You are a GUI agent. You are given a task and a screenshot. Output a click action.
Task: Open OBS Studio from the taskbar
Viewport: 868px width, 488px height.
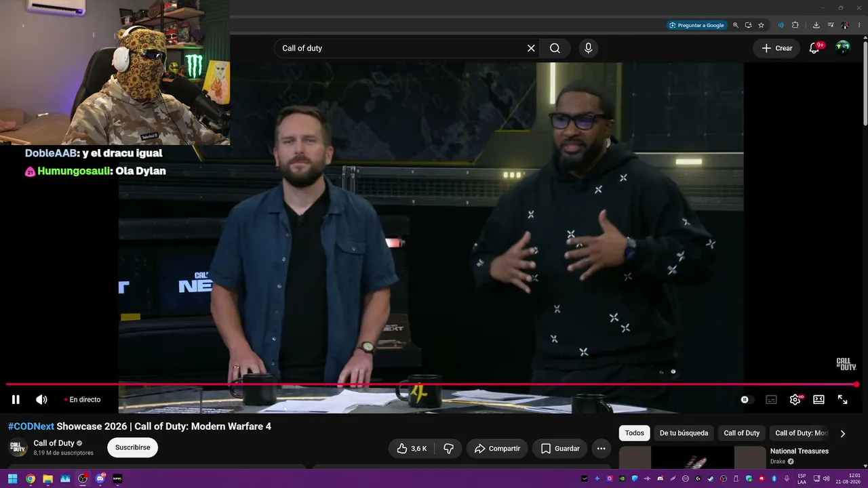[83, 479]
